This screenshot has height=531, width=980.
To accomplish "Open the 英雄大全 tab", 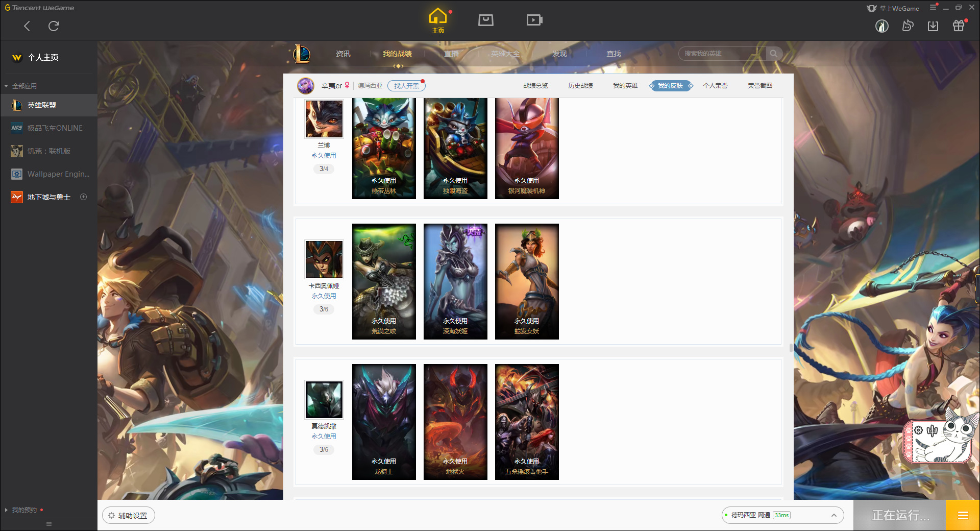I will coord(505,54).
